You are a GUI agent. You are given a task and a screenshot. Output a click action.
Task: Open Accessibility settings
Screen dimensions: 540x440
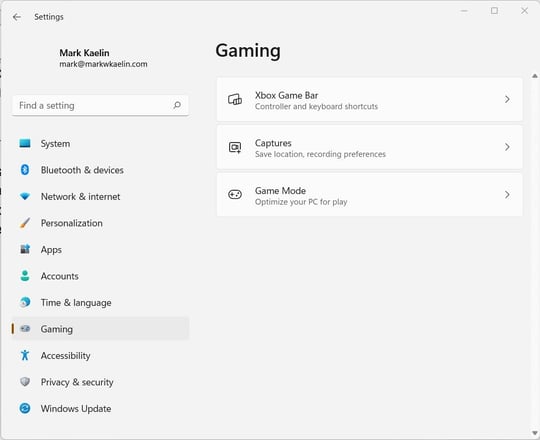coord(101,356)
